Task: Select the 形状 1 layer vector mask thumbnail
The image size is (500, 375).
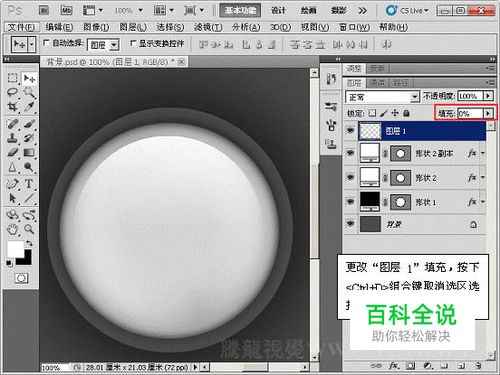Action: 400,202
